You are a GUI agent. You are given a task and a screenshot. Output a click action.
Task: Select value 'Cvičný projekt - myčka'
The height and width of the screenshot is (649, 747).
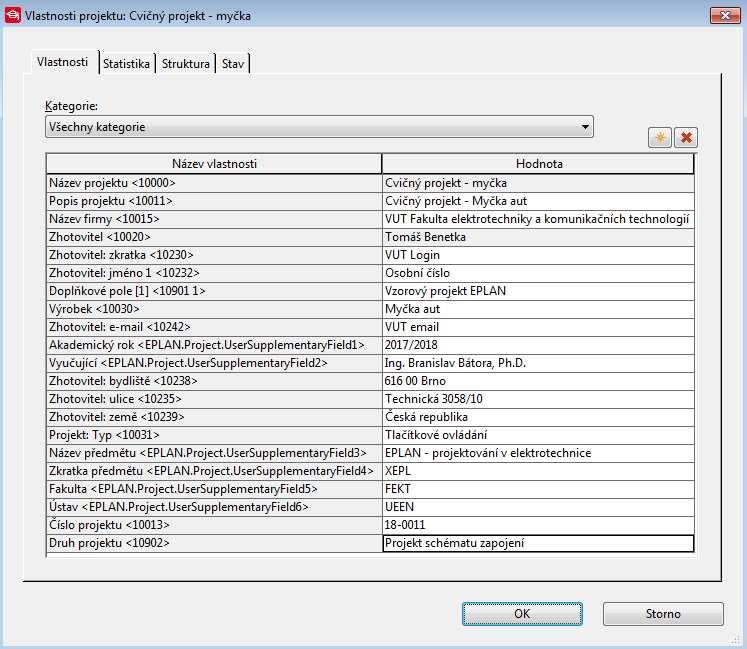pyautogui.click(x=538, y=183)
